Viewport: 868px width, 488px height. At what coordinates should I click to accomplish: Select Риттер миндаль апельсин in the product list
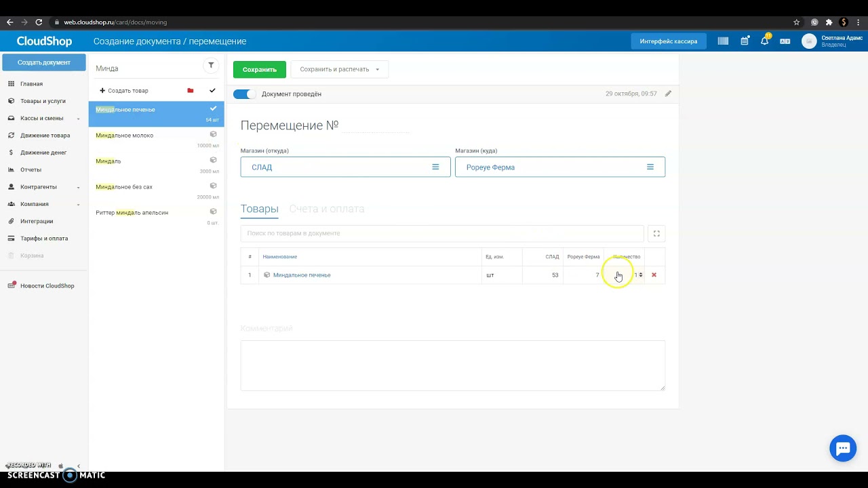[157, 217]
